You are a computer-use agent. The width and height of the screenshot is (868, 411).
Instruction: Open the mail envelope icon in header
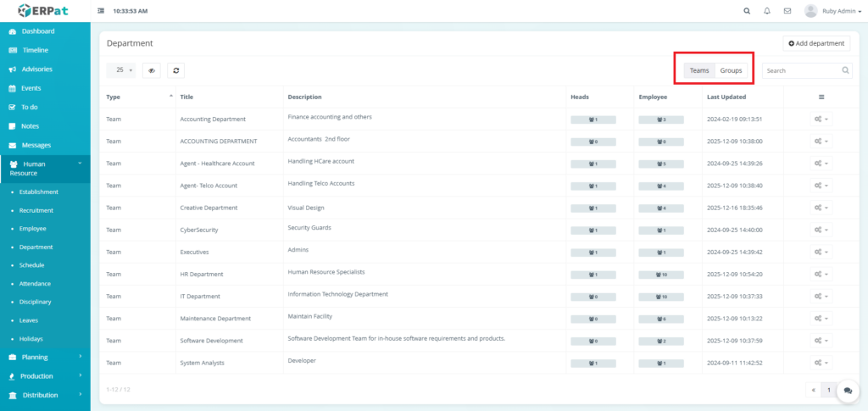[787, 11]
